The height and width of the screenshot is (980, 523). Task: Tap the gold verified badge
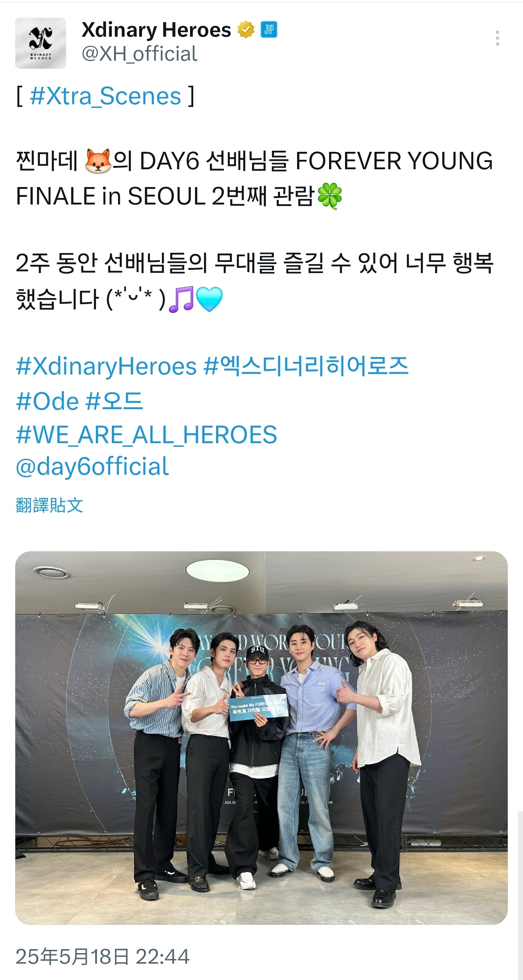246,30
